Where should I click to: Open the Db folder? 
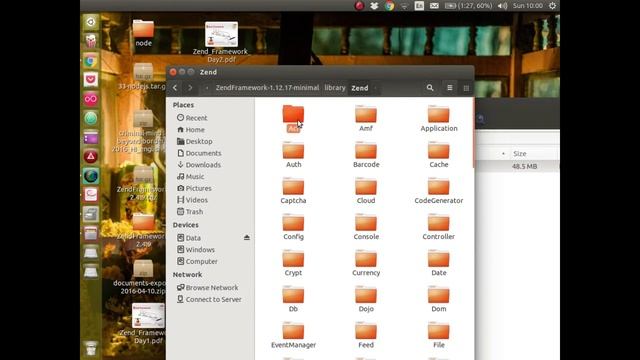coord(293,300)
